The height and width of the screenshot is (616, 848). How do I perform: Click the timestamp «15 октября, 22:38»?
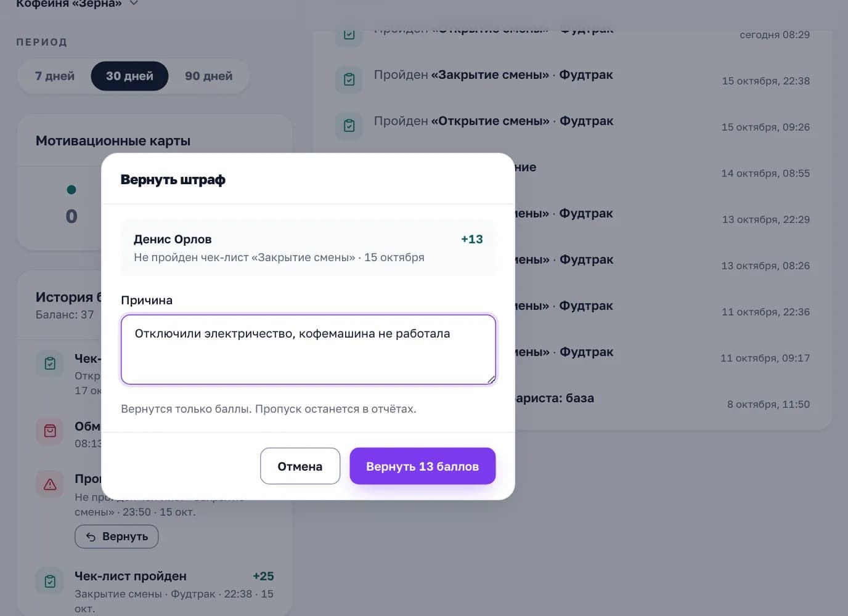pos(766,81)
